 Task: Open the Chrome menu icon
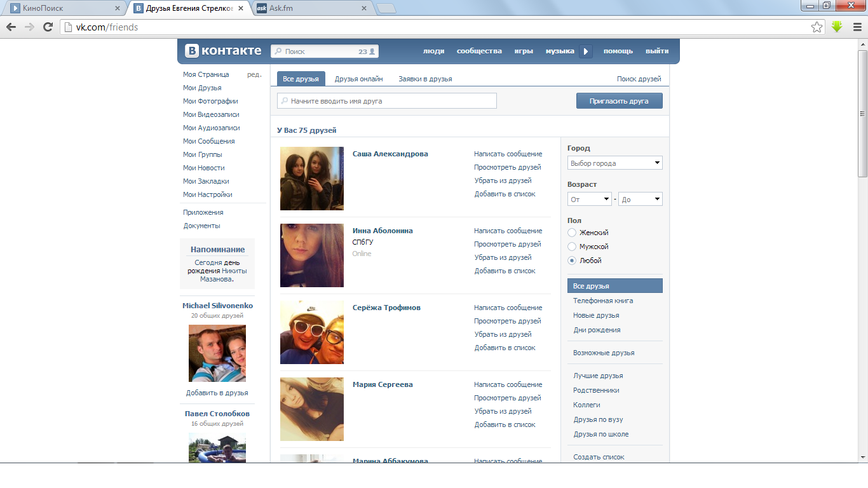tap(856, 27)
